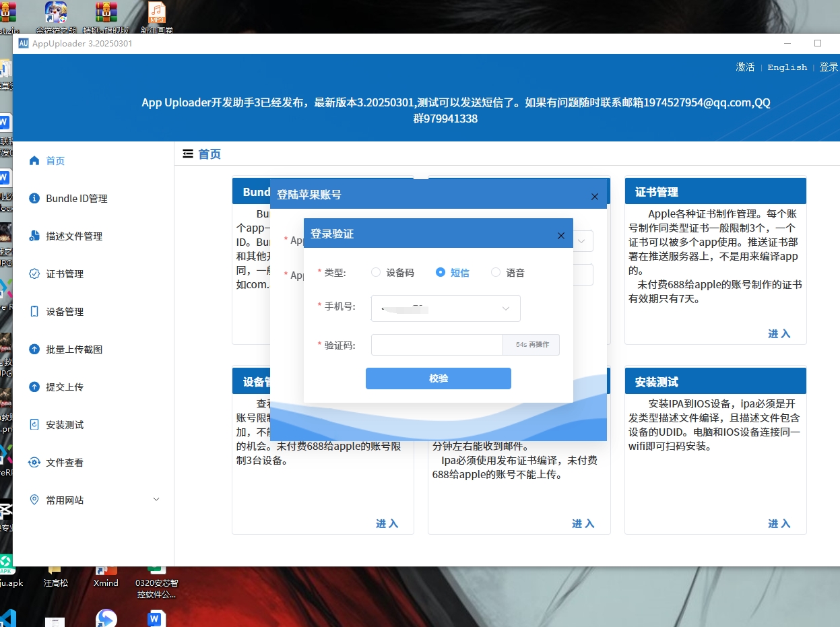Screen dimensions: 840x627
Task: Switch language to English
Action: (x=787, y=67)
